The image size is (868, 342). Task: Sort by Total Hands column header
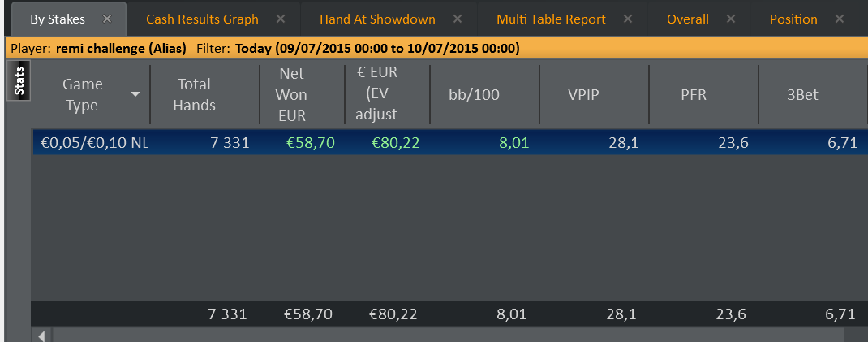(194, 94)
